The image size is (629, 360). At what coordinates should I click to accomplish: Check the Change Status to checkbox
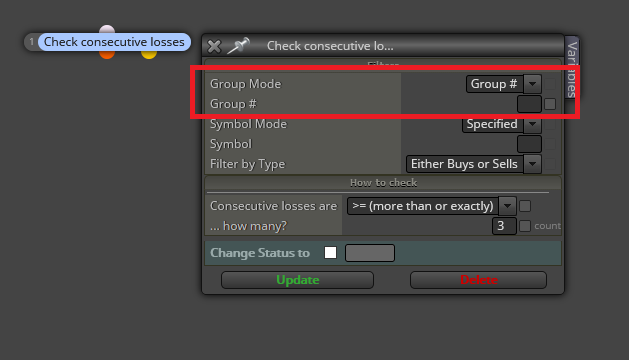331,253
